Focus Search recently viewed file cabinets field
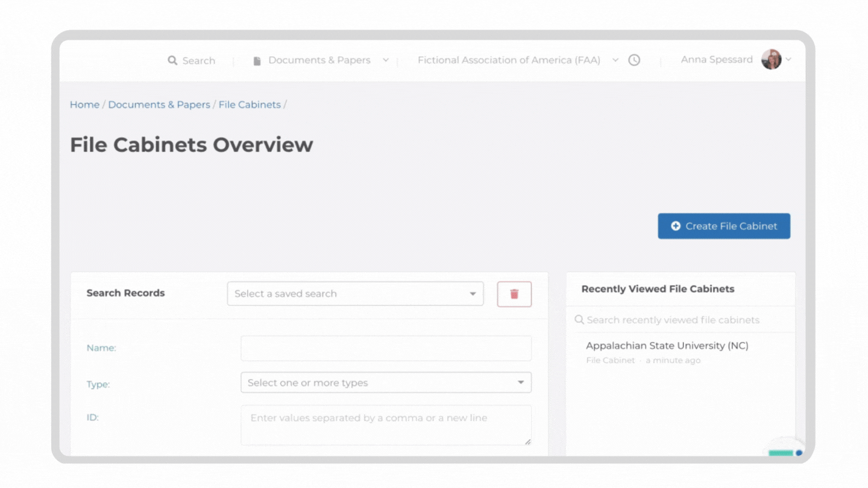Image resolution: width=868 pixels, height=488 pixels. pyautogui.click(x=680, y=320)
